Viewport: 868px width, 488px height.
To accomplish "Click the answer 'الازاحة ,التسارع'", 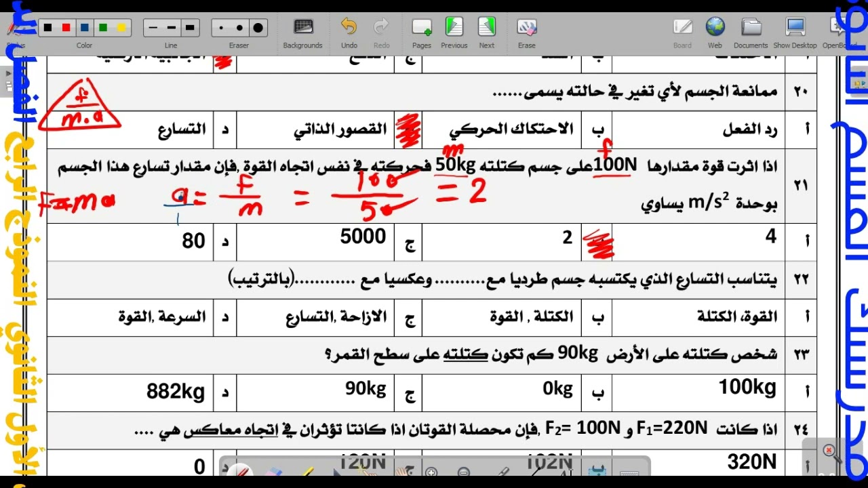I will tap(336, 317).
